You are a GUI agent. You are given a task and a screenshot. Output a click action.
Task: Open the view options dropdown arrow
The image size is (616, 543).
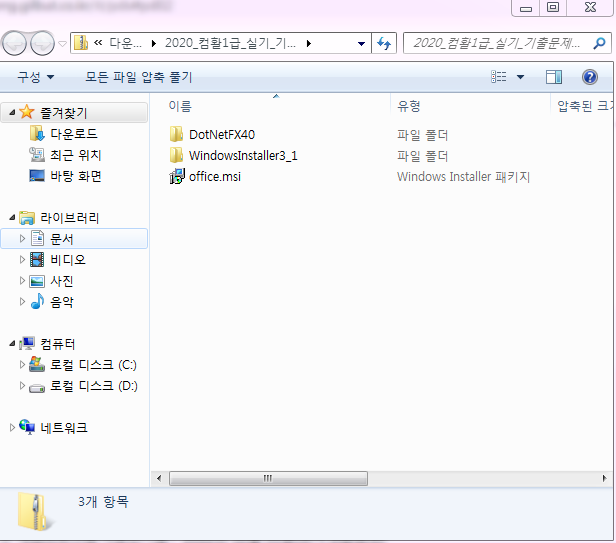pos(519,77)
